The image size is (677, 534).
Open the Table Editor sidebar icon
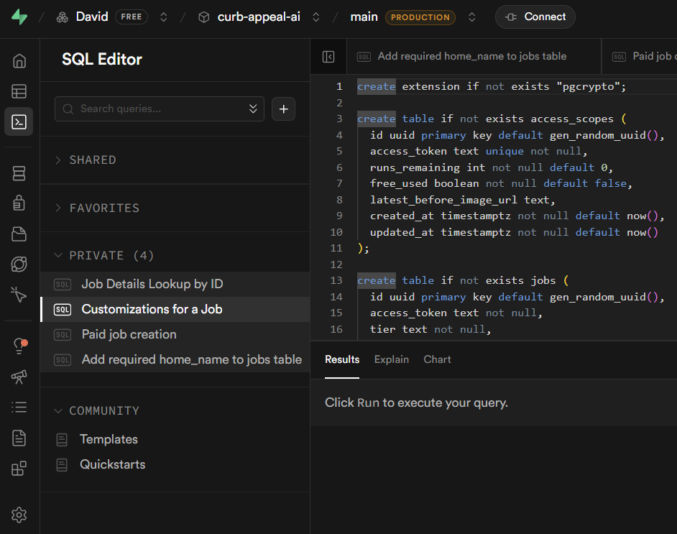tap(19, 91)
